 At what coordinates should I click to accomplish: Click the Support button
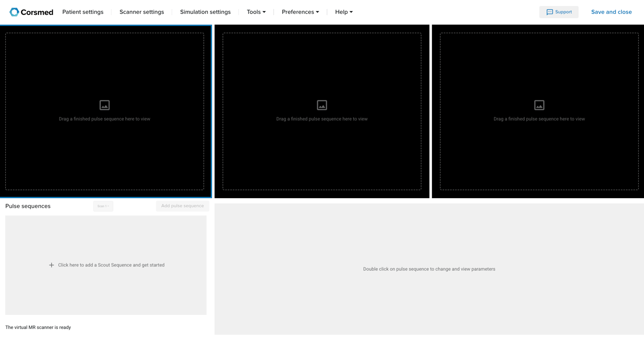click(559, 12)
